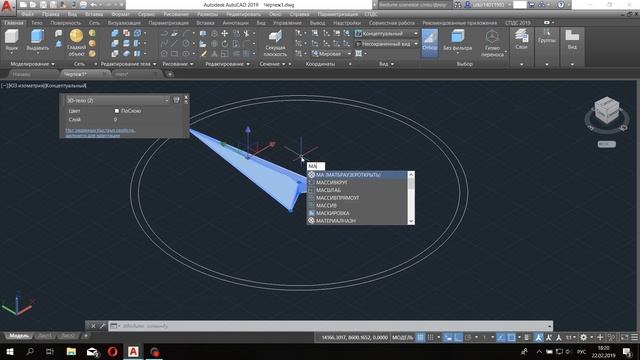Open the Layers (Слои) panel button
The height and width of the screenshot is (360, 640).
pos(521,40)
